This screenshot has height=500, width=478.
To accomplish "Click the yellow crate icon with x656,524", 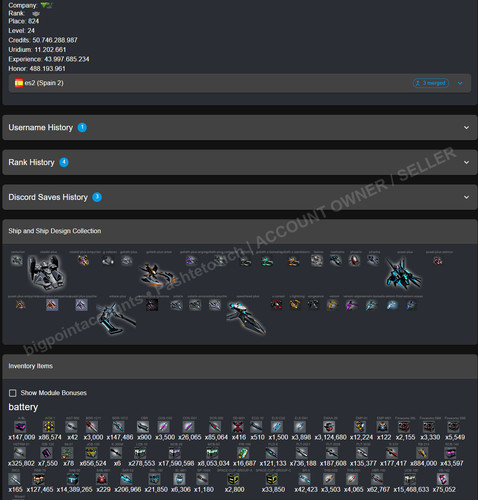I will coord(91,453).
